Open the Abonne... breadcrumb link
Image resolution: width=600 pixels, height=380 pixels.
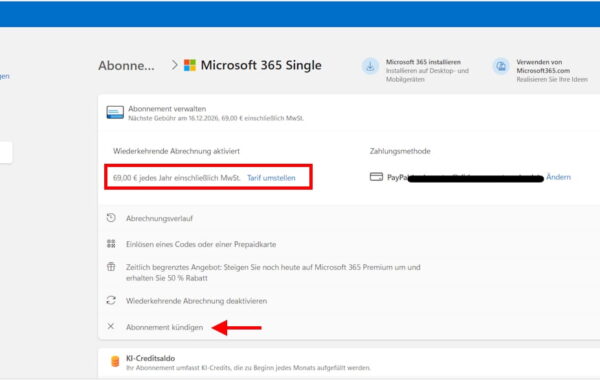126,65
